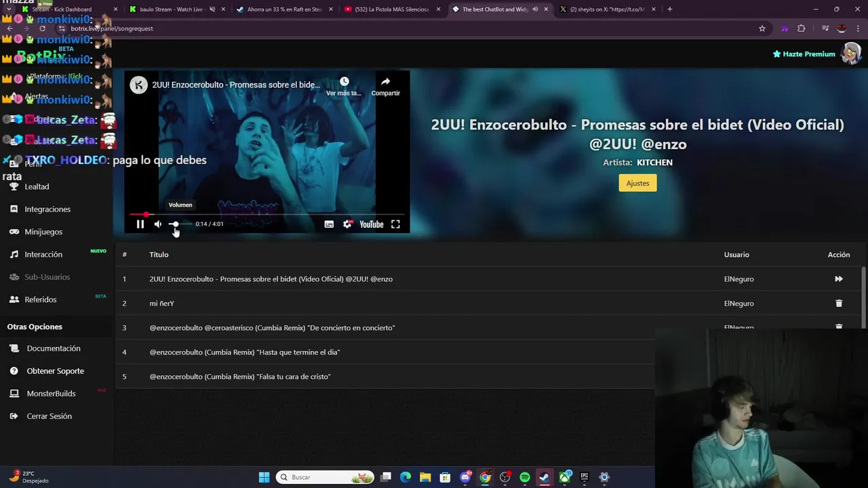Skip current song with fast-forward icon
Viewport: 868px width, 488px height.
[839, 279]
